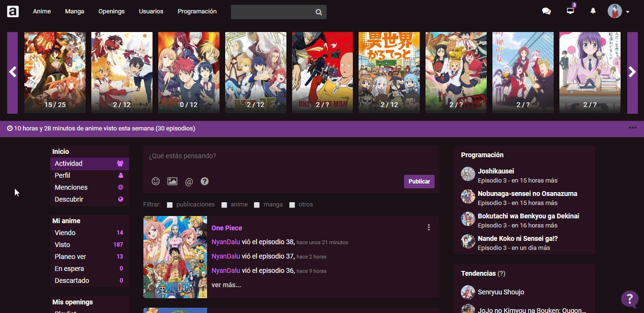Open Nobunaga-sensei no Osanazuma link
Viewport: 644px width, 313px height.
tap(527, 194)
